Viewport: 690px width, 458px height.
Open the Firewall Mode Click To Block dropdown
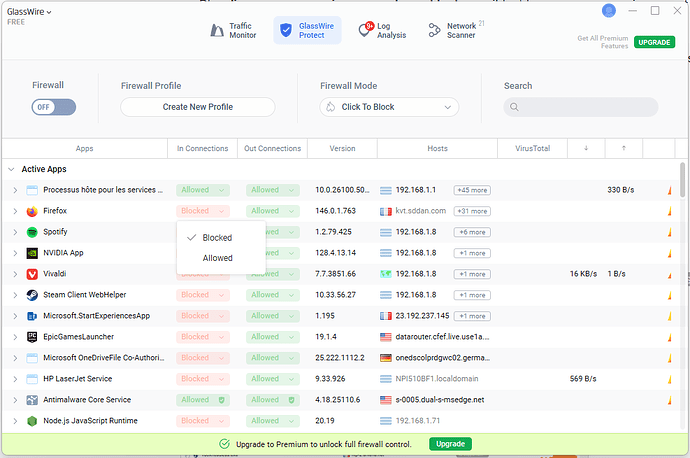(x=389, y=107)
